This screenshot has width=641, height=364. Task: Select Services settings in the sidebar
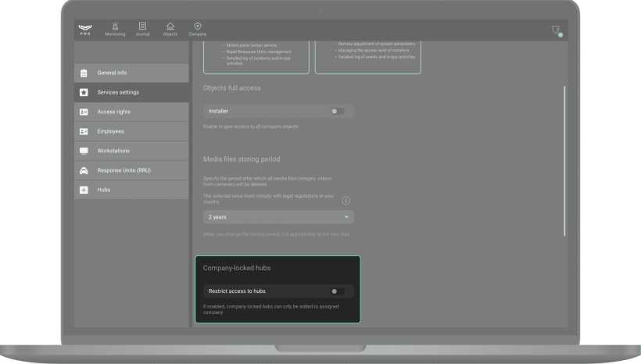(x=131, y=92)
